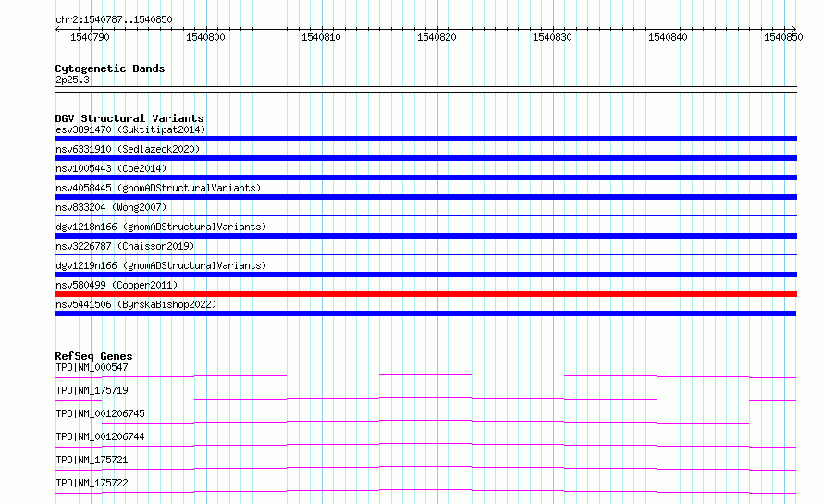Viewport: 823px width, 504px height.
Task: Click the 2p25.3 cytogenetic band label
Action: 72,80
